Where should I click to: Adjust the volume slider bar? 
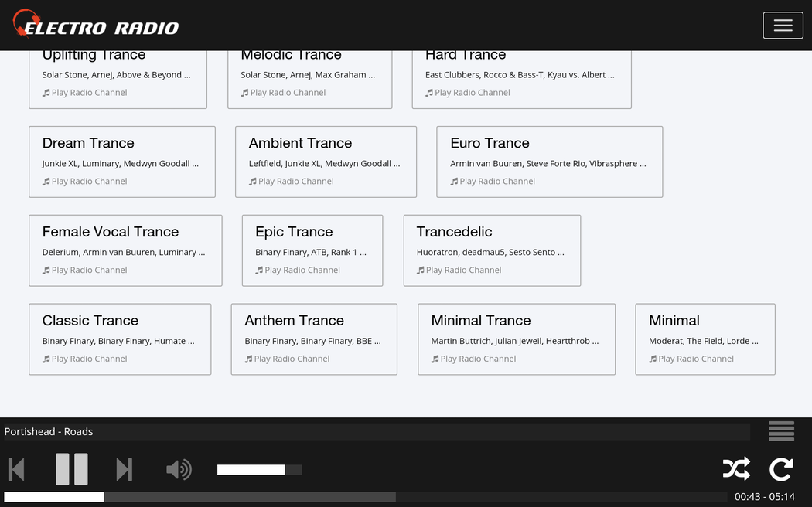tap(259, 470)
